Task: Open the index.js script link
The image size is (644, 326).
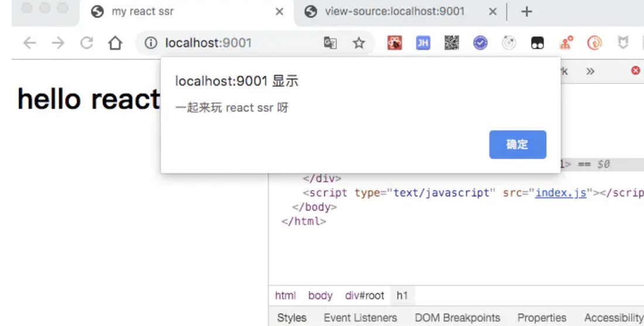Action: [x=560, y=193]
